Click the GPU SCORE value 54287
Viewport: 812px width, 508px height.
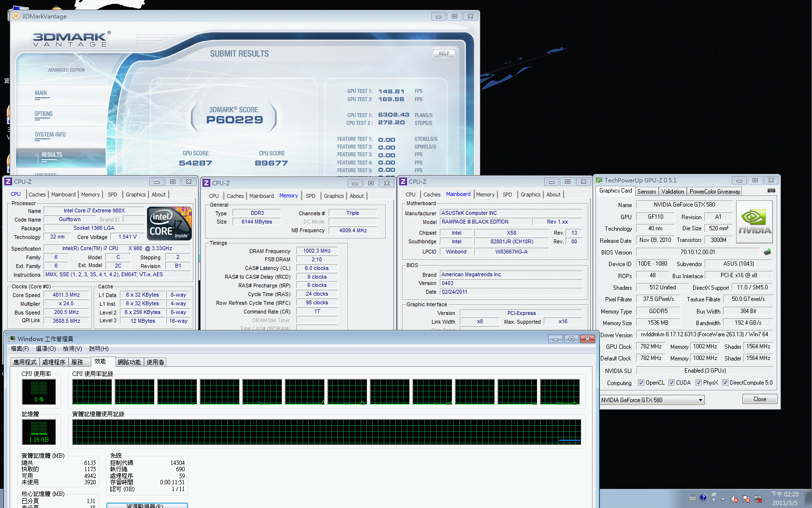(x=195, y=164)
